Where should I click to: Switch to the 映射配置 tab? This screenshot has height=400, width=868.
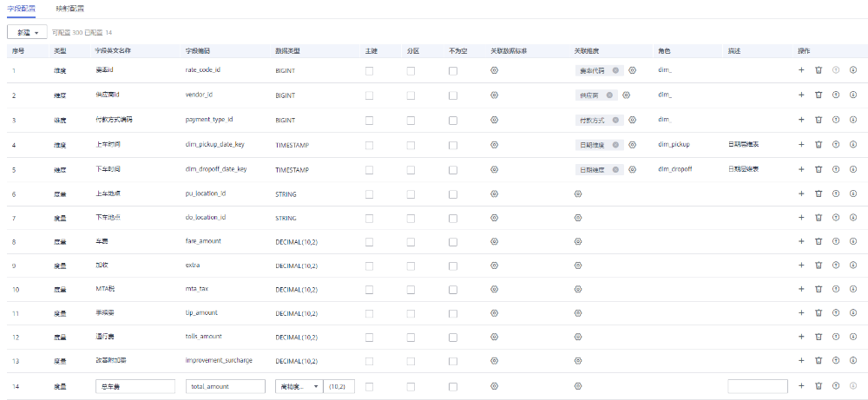pos(70,9)
